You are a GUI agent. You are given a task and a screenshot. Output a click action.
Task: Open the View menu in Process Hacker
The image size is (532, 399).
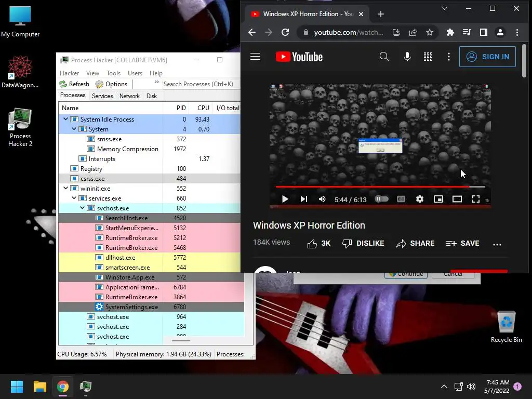click(92, 73)
